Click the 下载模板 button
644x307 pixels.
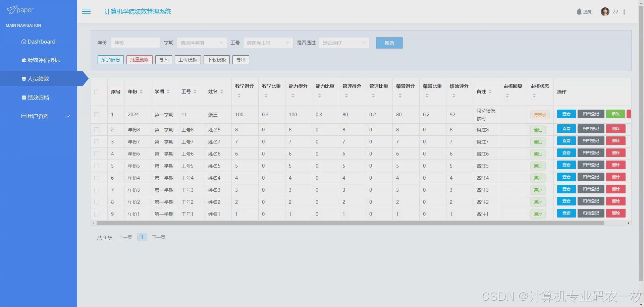tap(217, 60)
